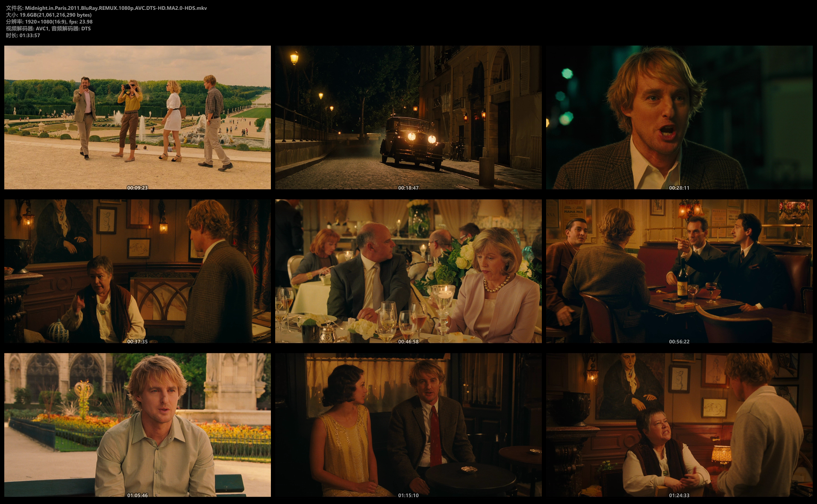Click the file name text line

106,8
